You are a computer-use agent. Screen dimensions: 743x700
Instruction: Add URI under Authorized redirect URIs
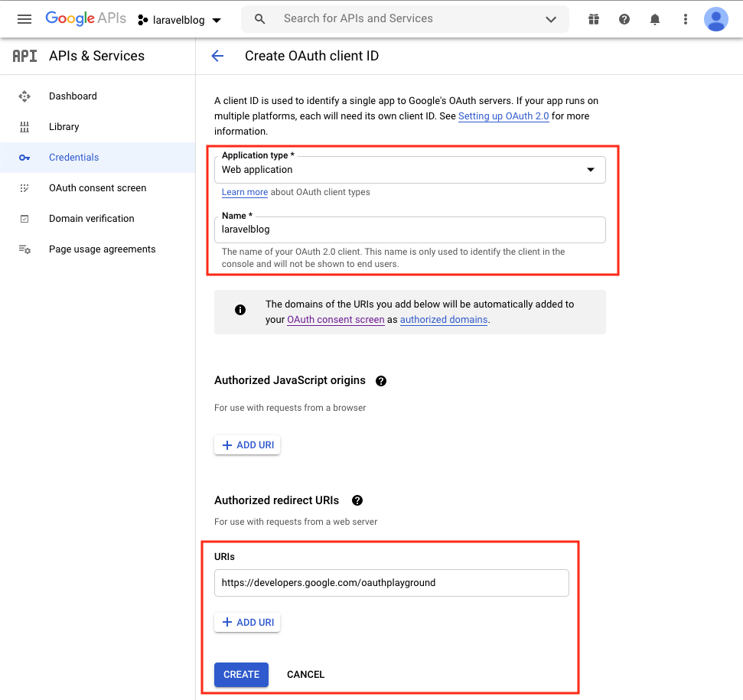[247, 622]
